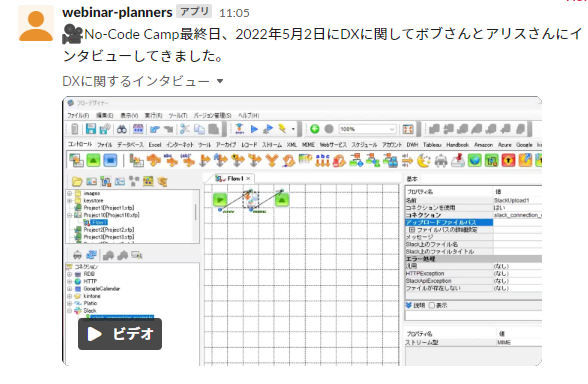588x384 pixels.
Task: Open the 11:05 message timestamp link
Action: pyautogui.click(x=234, y=13)
